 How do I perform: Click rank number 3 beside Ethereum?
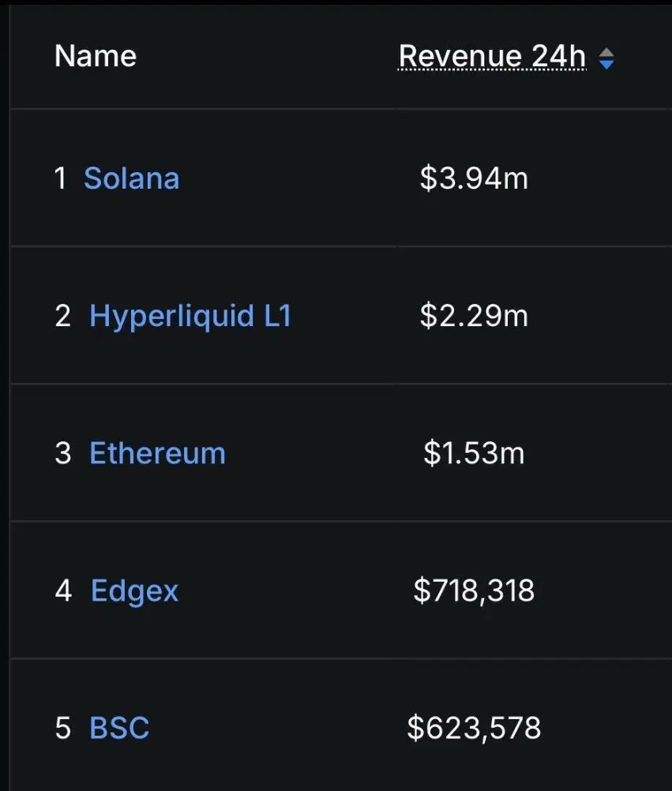tap(62, 453)
